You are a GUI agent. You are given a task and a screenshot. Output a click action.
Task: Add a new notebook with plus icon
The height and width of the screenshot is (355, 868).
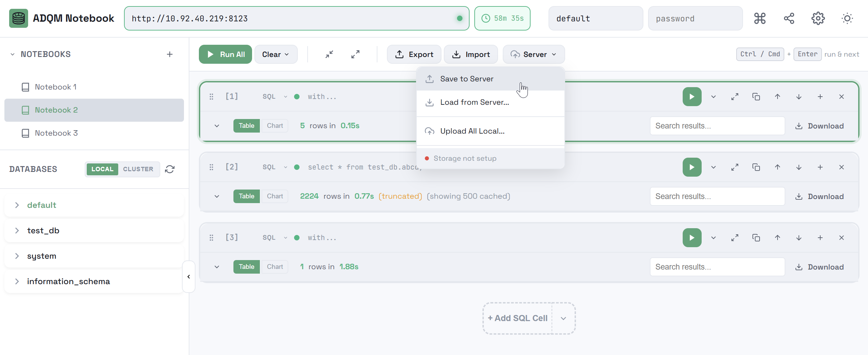(170, 54)
